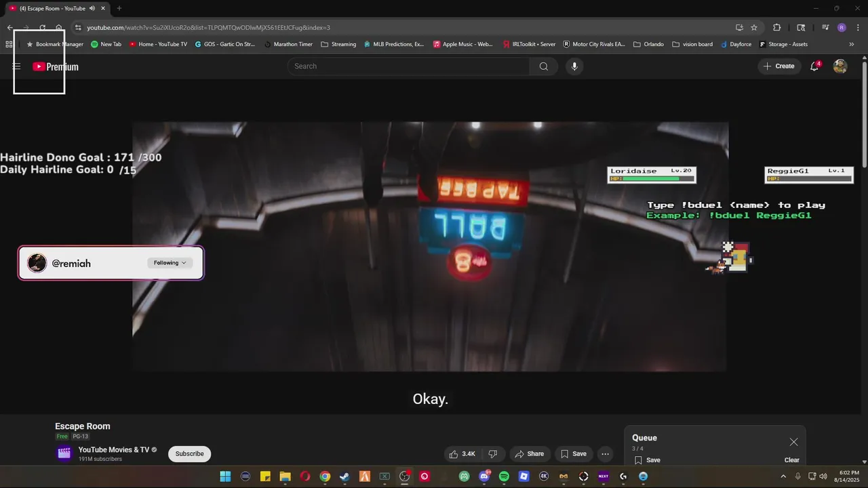Save video using the Save button
The image size is (868, 488).
[x=573, y=454]
